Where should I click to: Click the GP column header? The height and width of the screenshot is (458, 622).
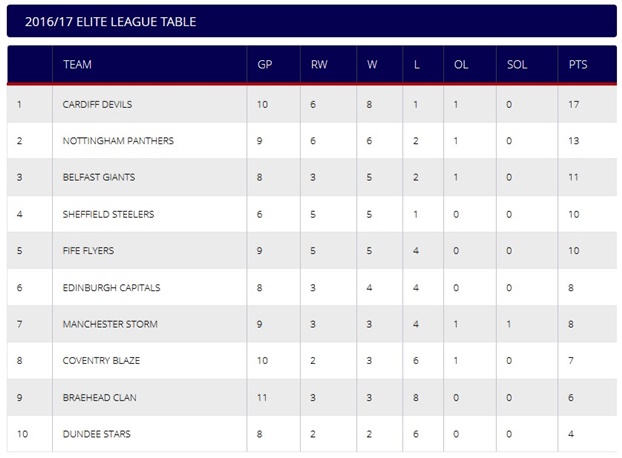(x=265, y=64)
